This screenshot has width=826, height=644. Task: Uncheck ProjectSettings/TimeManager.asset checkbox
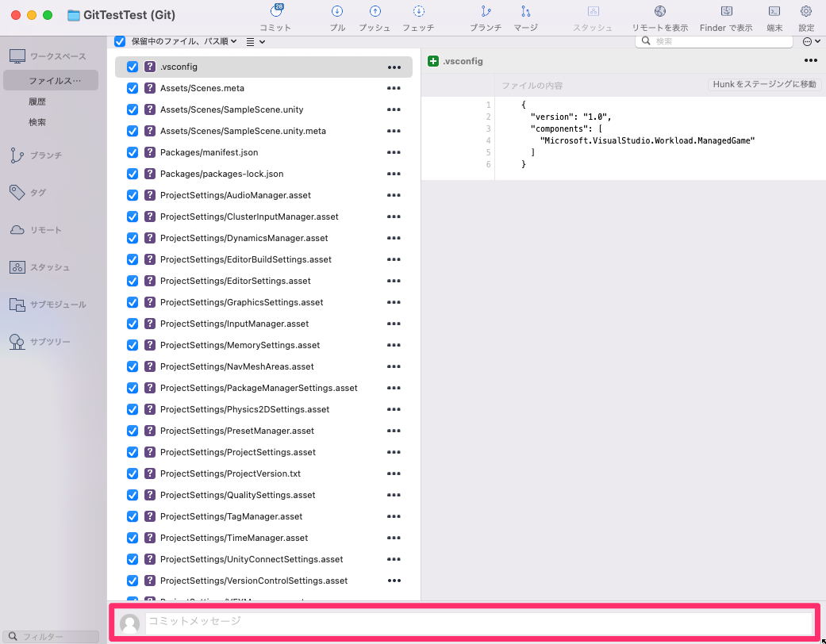coord(133,538)
